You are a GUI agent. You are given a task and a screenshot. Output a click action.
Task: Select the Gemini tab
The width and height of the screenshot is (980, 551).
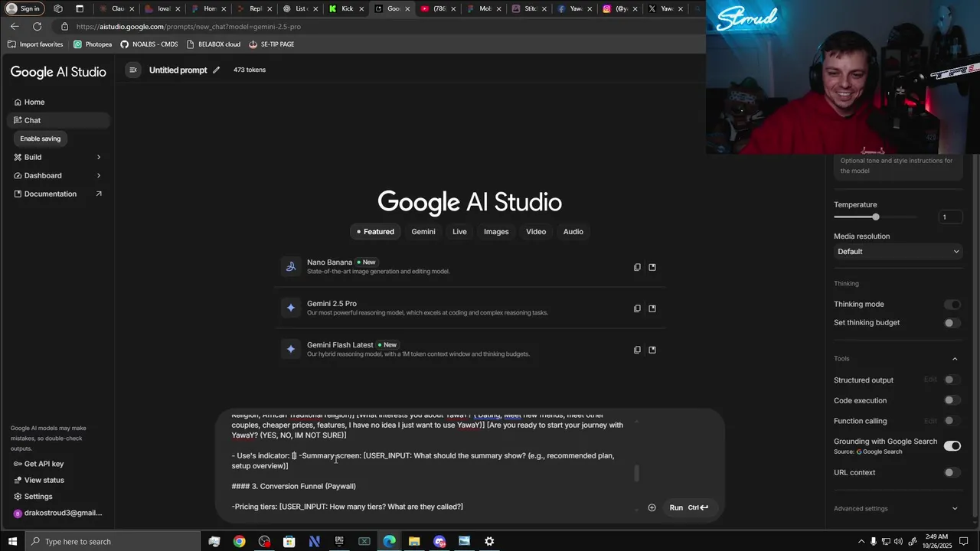(x=423, y=232)
